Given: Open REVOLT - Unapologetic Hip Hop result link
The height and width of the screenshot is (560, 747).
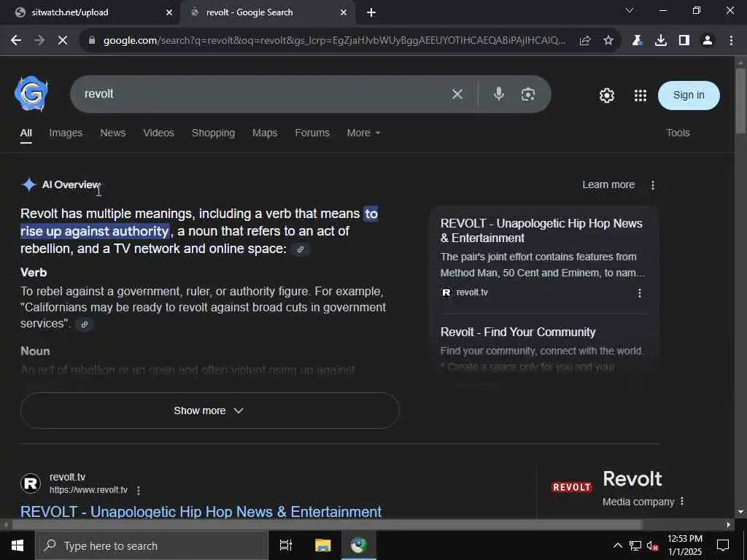Looking at the screenshot, I should (x=201, y=511).
